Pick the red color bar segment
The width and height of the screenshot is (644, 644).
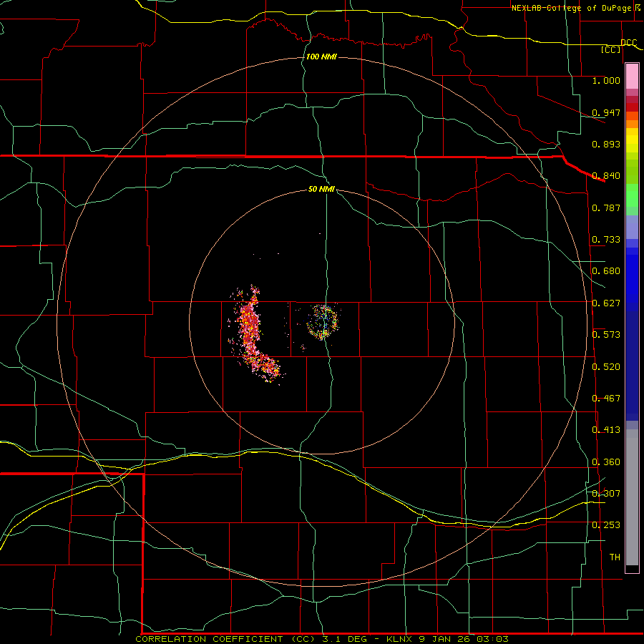pos(632,107)
